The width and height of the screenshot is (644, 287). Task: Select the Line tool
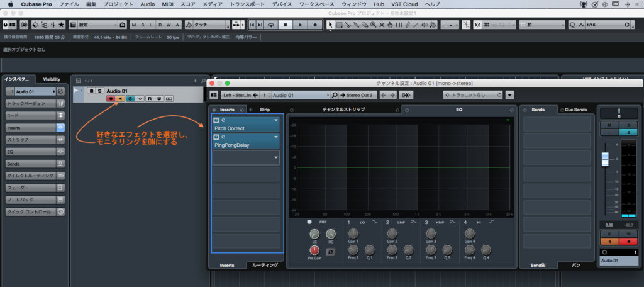(x=416, y=25)
